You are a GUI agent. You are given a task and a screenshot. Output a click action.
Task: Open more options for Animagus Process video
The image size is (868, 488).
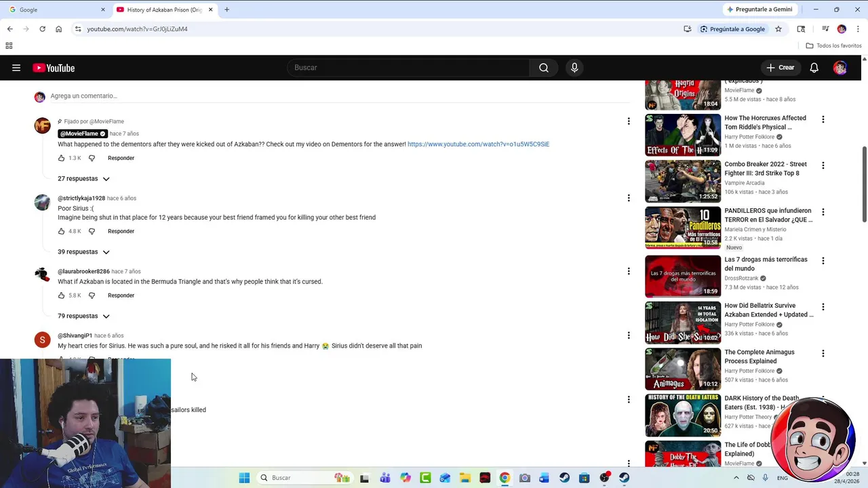(823, 354)
